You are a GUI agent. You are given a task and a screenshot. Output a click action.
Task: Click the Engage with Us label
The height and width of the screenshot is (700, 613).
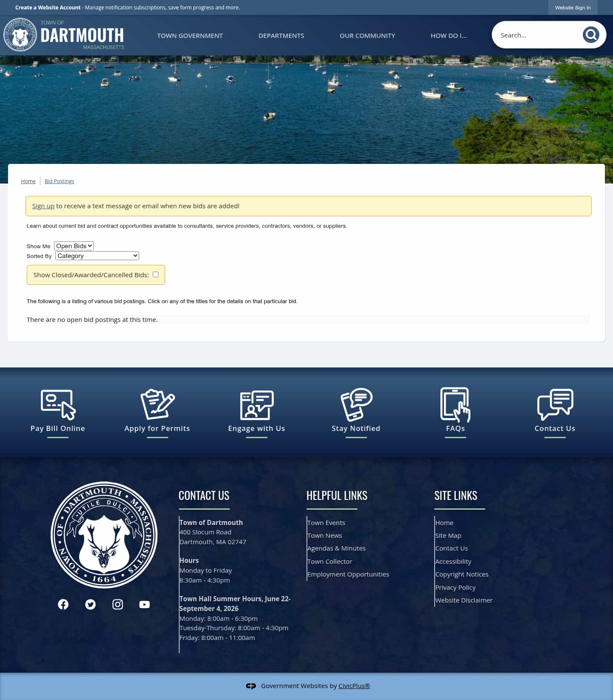pos(257,428)
